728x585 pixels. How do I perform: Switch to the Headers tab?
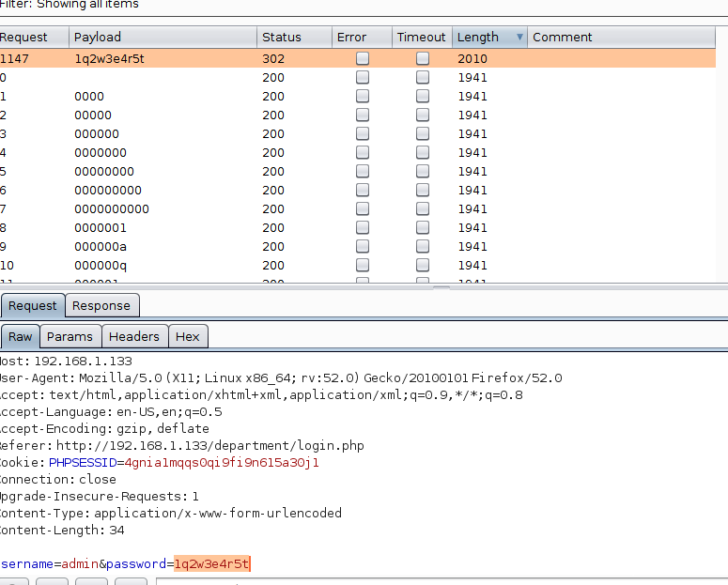click(x=133, y=336)
